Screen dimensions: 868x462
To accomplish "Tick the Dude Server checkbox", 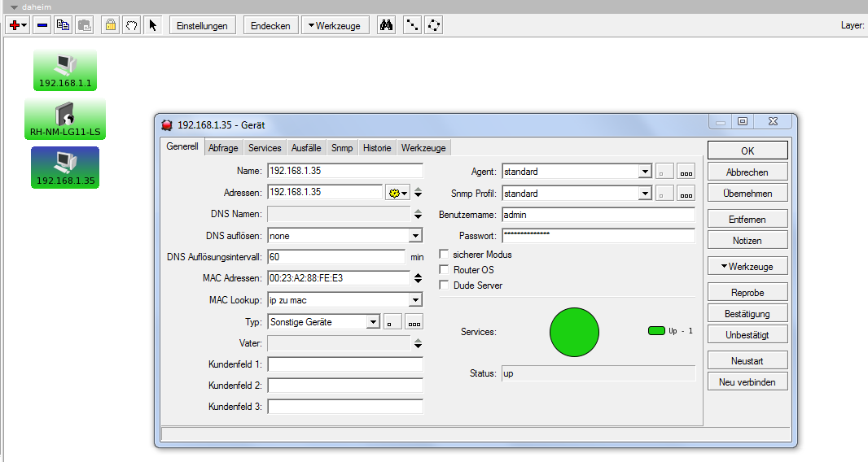I will [x=445, y=285].
